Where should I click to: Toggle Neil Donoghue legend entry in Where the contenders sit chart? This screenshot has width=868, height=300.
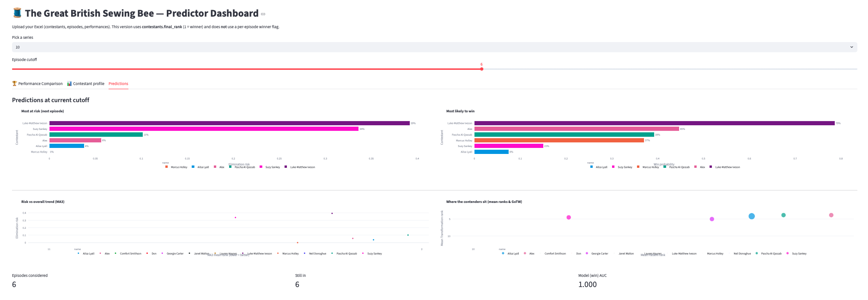(x=742, y=254)
